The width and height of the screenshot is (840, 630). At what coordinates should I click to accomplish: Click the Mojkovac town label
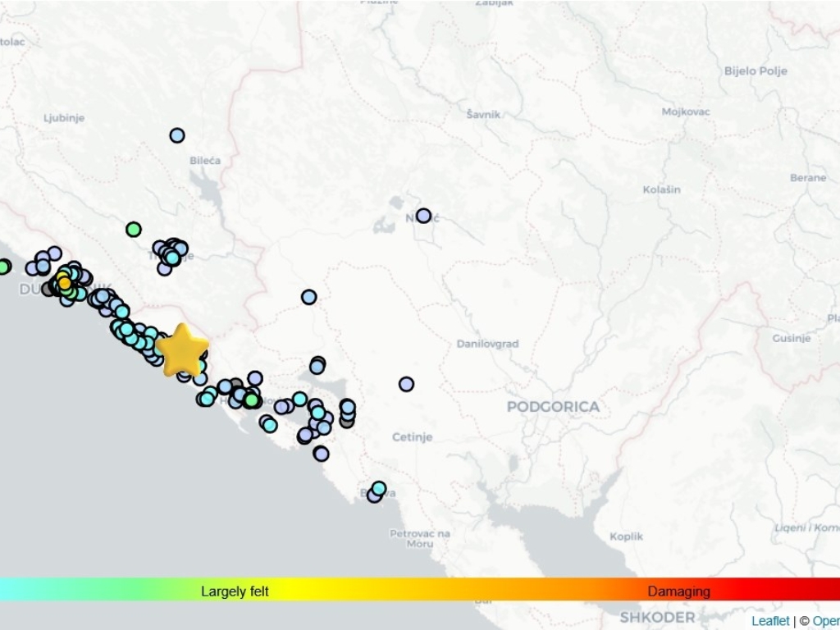click(686, 112)
